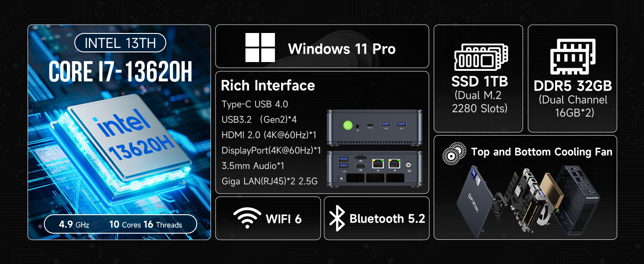Click the cooling fan icon
Screen dimensions: 644x264
(x=454, y=154)
